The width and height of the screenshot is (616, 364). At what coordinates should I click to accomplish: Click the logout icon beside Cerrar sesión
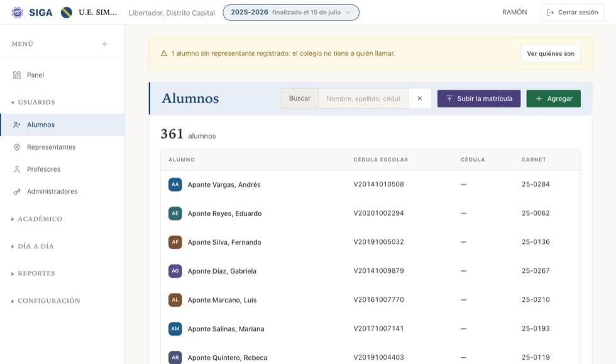[x=551, y=13]
